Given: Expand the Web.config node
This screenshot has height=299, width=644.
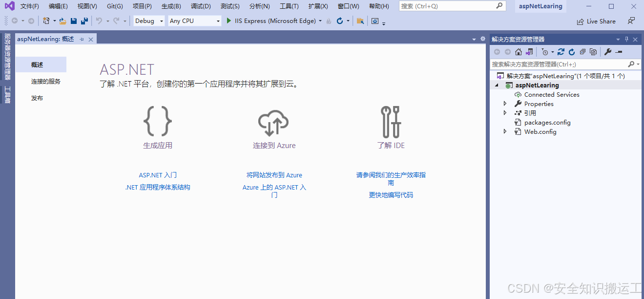Looking at the screenshot, I should click(505, 131).
